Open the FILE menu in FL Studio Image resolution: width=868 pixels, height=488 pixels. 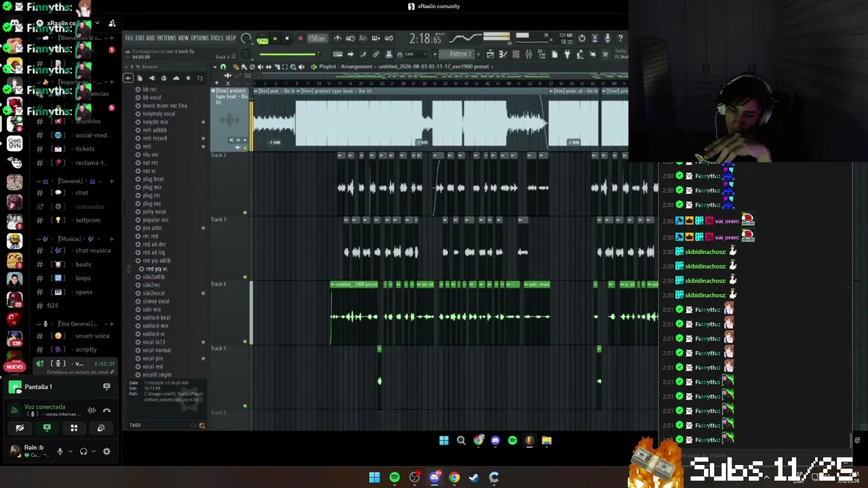[129, 39]
